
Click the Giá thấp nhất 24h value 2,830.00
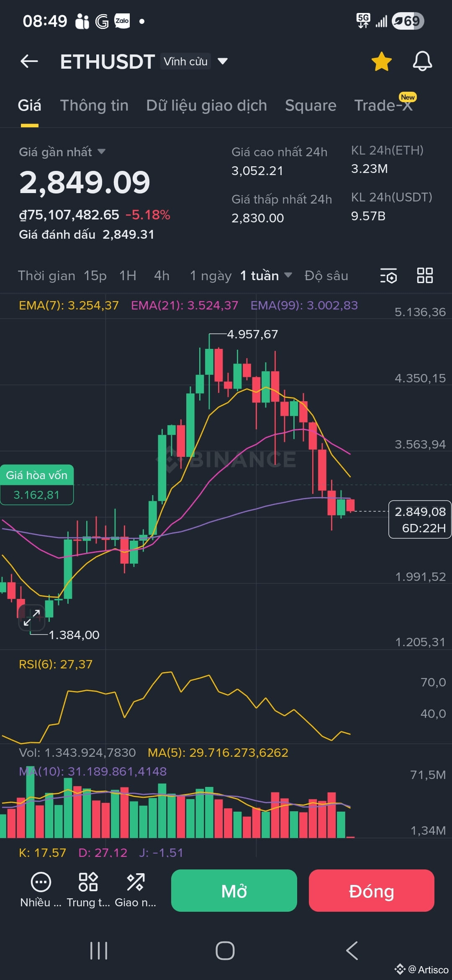pyautogui.click(x=258, y=218)
